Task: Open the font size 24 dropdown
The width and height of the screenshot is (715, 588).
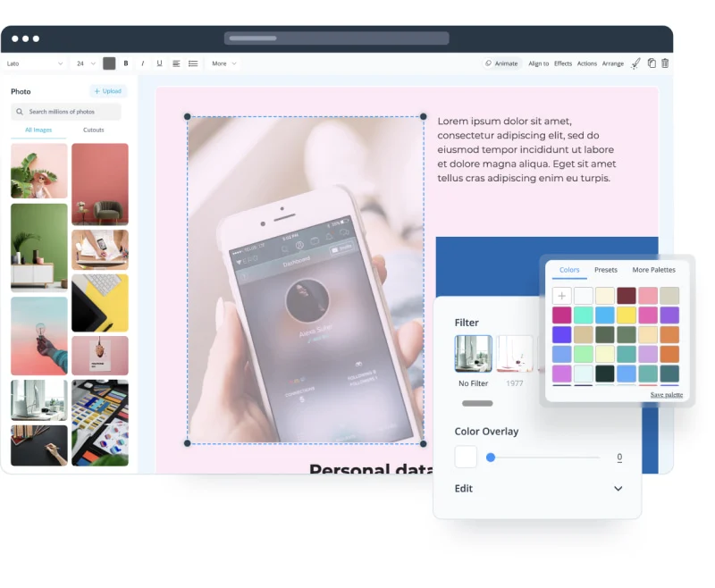Action: [86, 63]
